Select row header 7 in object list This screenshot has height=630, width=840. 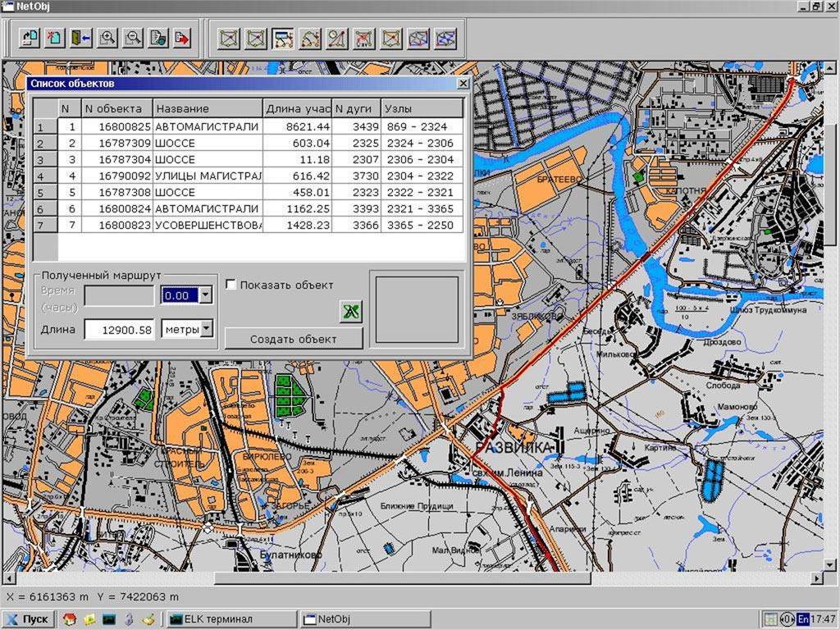45,225
